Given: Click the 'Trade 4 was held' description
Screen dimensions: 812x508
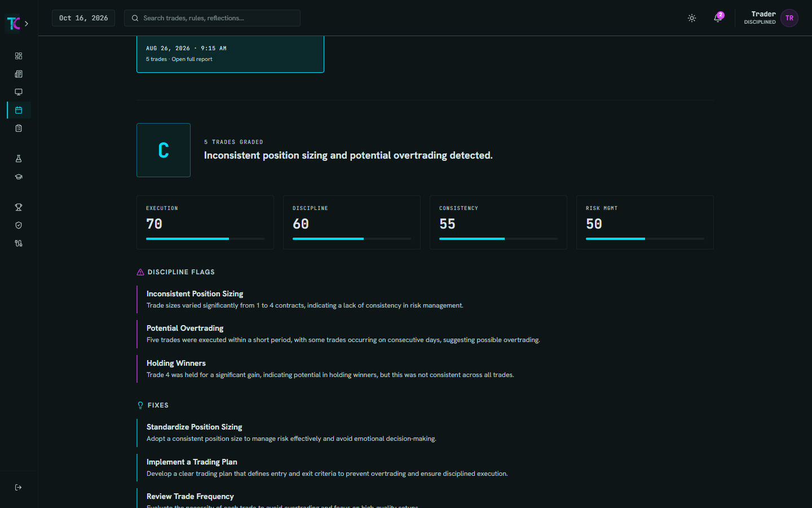Looking at the screenshot, I should [x=330, y=375].
